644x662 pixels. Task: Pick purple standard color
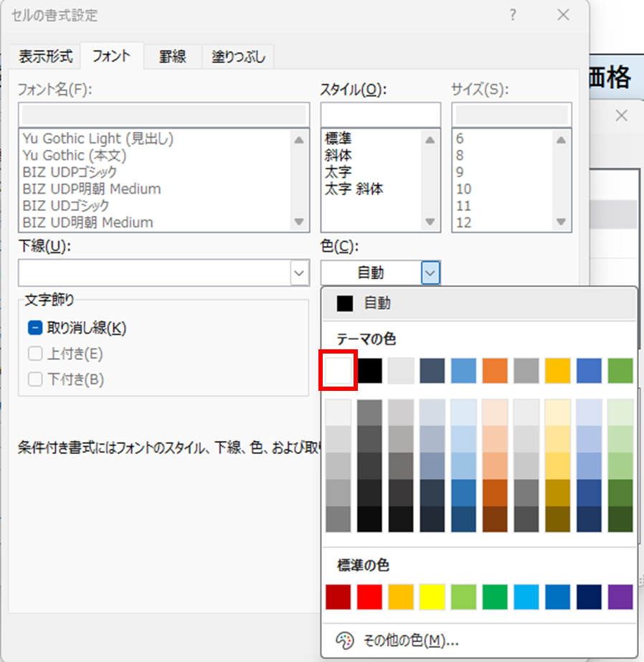pos(620,597)
